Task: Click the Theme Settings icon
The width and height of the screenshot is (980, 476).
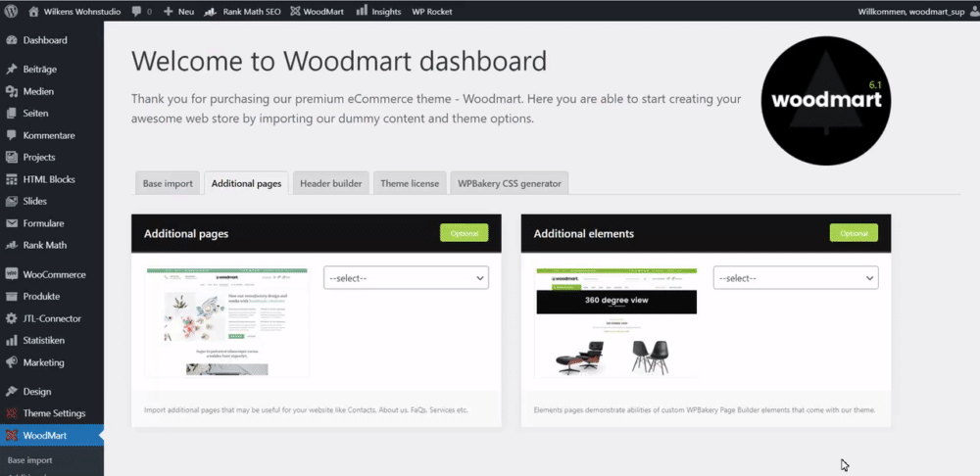Action: tap(11, 413)
